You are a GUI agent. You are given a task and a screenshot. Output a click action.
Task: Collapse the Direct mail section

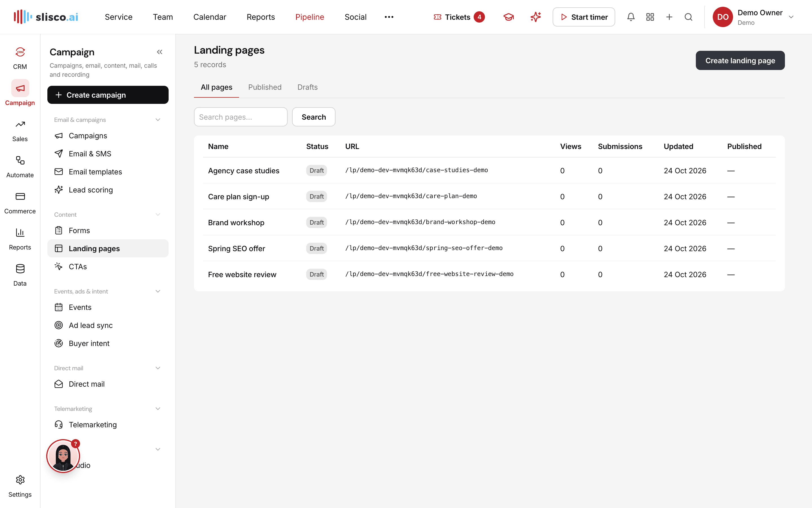click(x=158, y=368)
